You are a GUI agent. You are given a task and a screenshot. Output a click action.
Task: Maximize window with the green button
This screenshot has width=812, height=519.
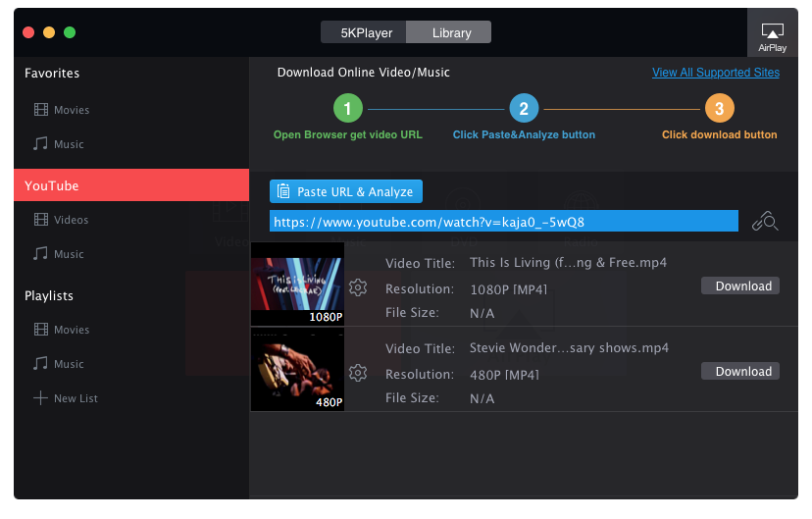click(70, 32)
